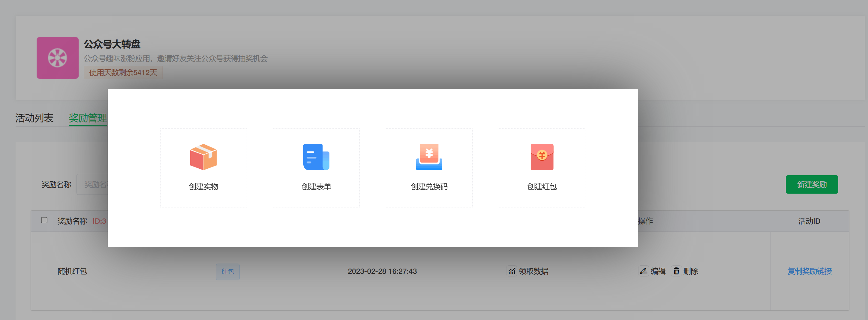The height and width of the screenshot is (320, 868).
Task: Click the 创建兑换码 text label
Action: pos(429,186)
